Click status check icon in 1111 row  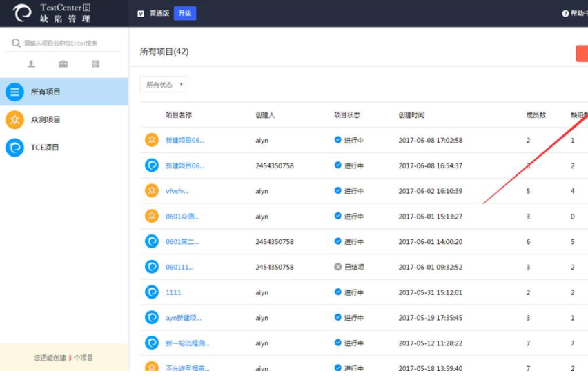(338, 292)
